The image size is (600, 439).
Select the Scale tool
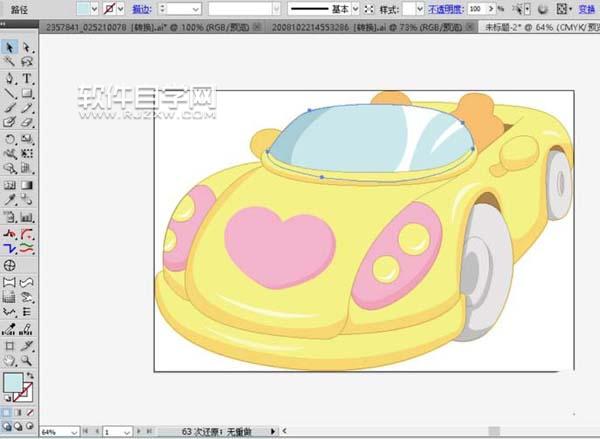[x=27, y=139]
